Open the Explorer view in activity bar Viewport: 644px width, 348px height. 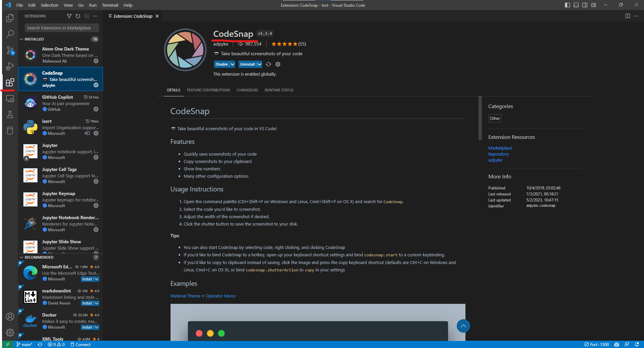point(10,18)
